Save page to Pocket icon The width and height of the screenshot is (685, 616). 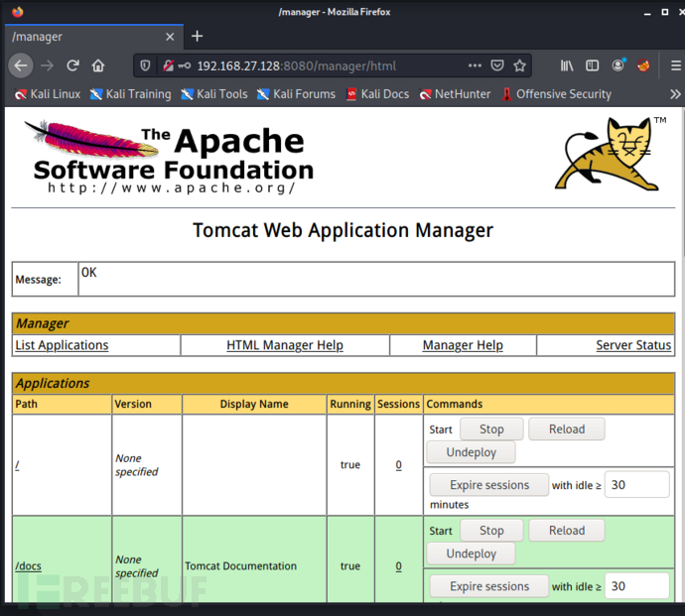[497, 65]
